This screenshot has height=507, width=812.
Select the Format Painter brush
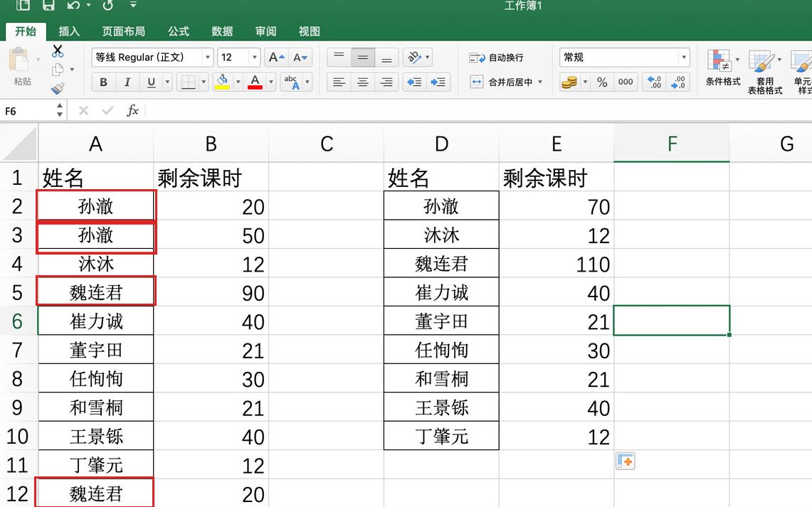pyautogui.click(x=58, y=88)
